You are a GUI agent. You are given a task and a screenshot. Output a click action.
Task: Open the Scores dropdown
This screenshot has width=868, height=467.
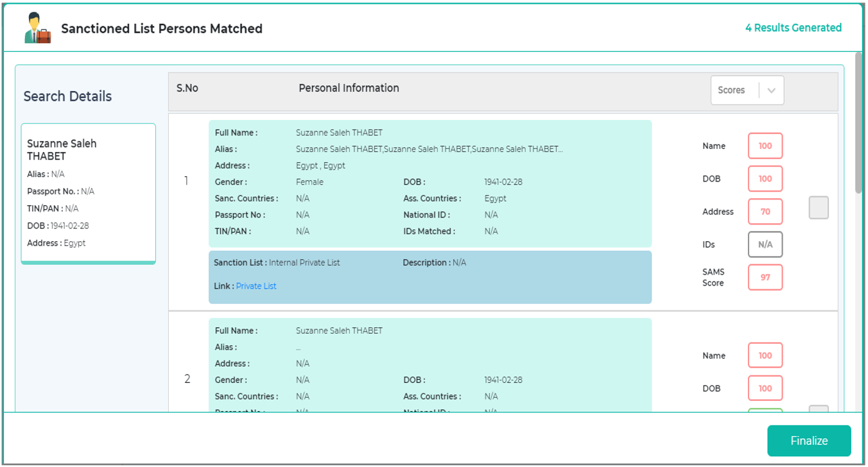735,90
